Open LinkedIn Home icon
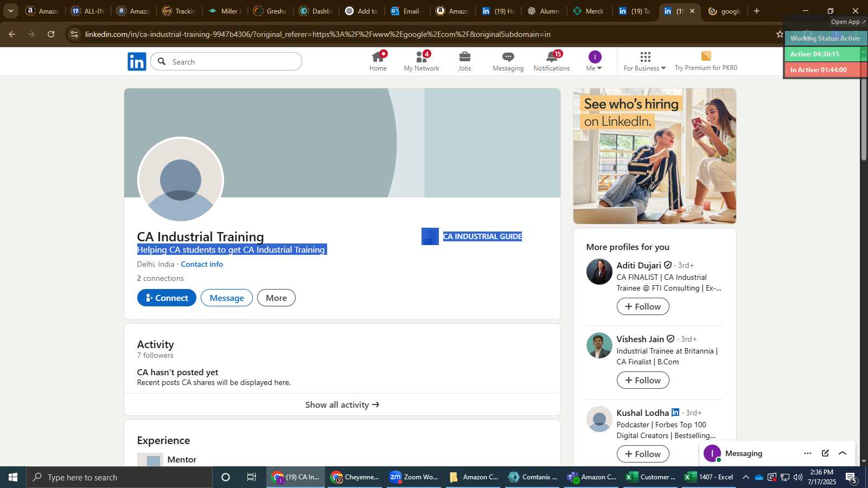The height and width of the screenshot is (488, 868). tap(378, 61)
